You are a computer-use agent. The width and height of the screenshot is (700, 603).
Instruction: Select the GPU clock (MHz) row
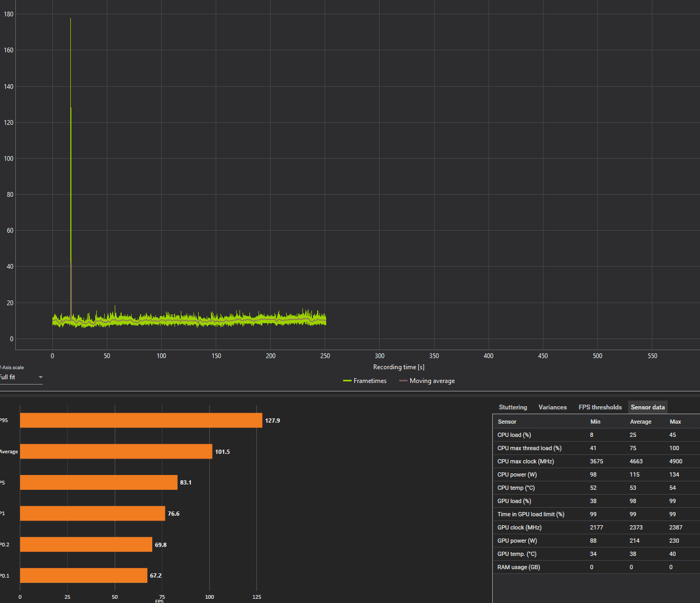pos(596,527)
